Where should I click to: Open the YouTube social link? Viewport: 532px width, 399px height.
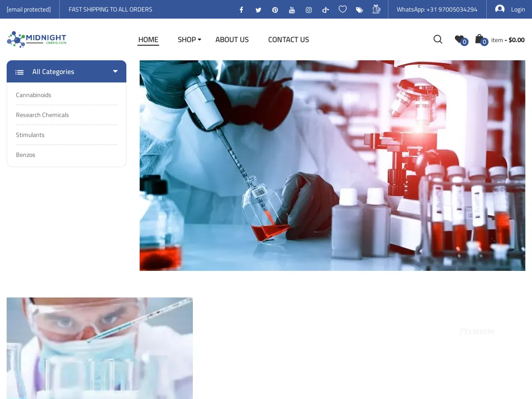(x=292, y=10)
